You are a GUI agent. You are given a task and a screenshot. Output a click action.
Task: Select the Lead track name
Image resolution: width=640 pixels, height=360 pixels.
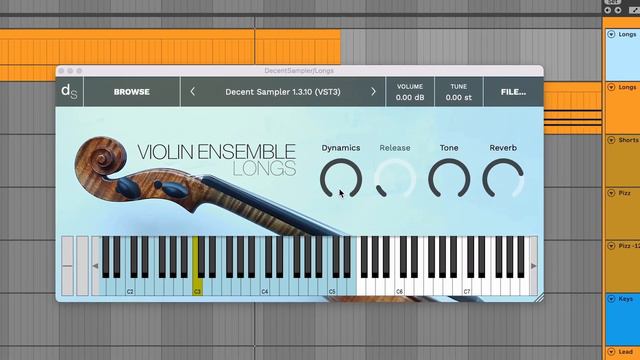coord(625,351)
